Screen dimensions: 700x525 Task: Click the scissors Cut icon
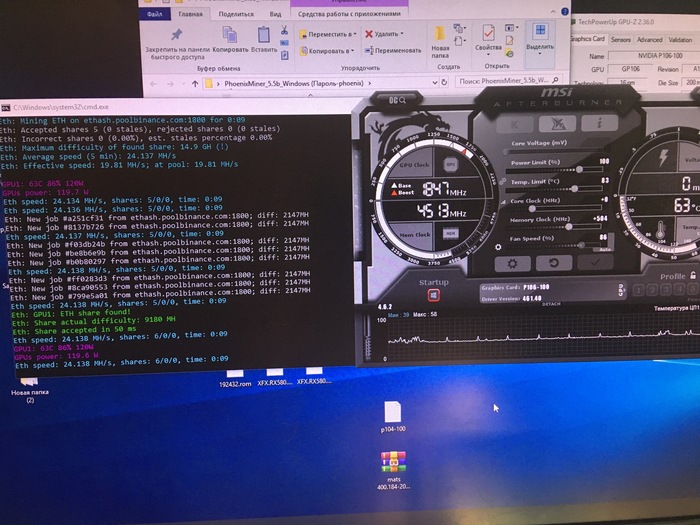click(x=284, y=30)
